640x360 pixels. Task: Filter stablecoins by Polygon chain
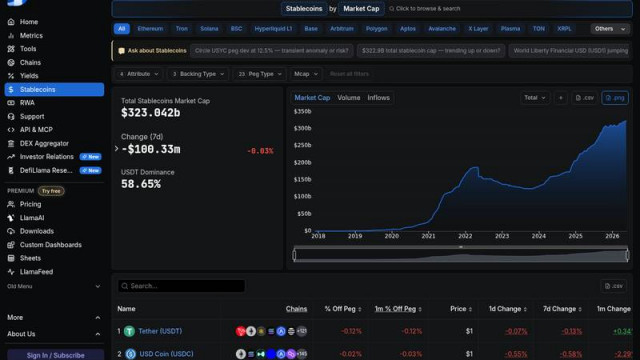[x=376, y=29]
